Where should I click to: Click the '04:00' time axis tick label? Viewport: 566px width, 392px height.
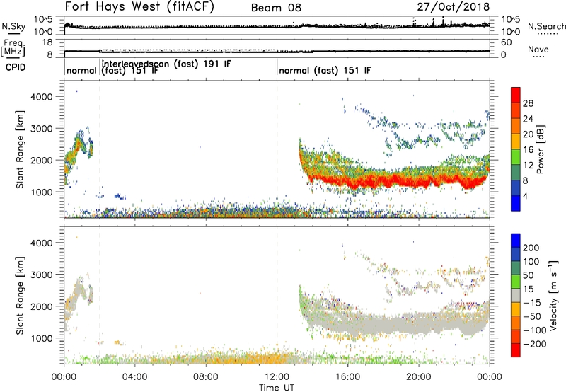tap(135, 377)
